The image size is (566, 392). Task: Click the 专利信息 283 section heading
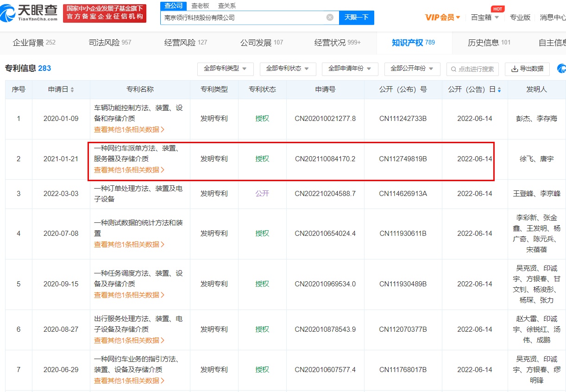(28, 69)
